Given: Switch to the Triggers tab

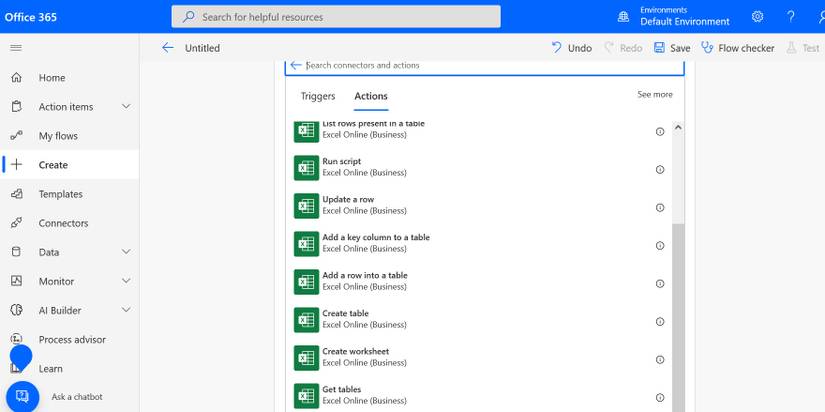Looking at the screenshot, I should pos(318,96).
